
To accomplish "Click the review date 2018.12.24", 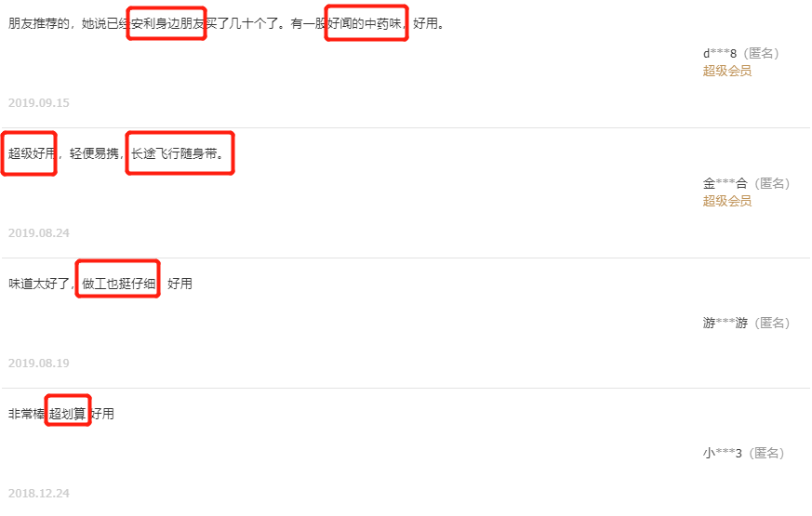I will pyautogui.click(x=39, y=494).
